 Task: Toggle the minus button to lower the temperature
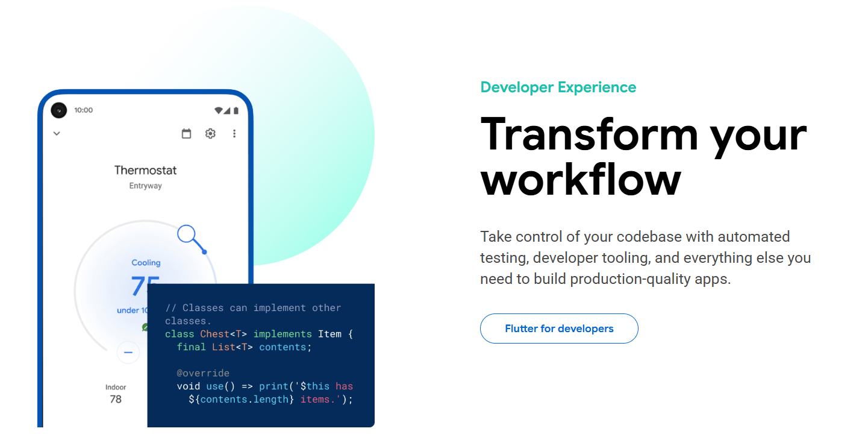coord(128,352)
